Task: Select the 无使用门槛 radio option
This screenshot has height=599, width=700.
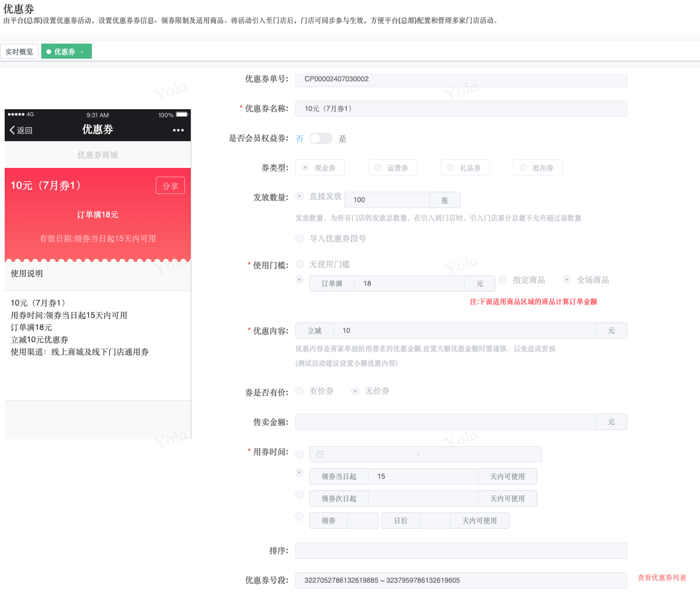Action: (299, 264)
